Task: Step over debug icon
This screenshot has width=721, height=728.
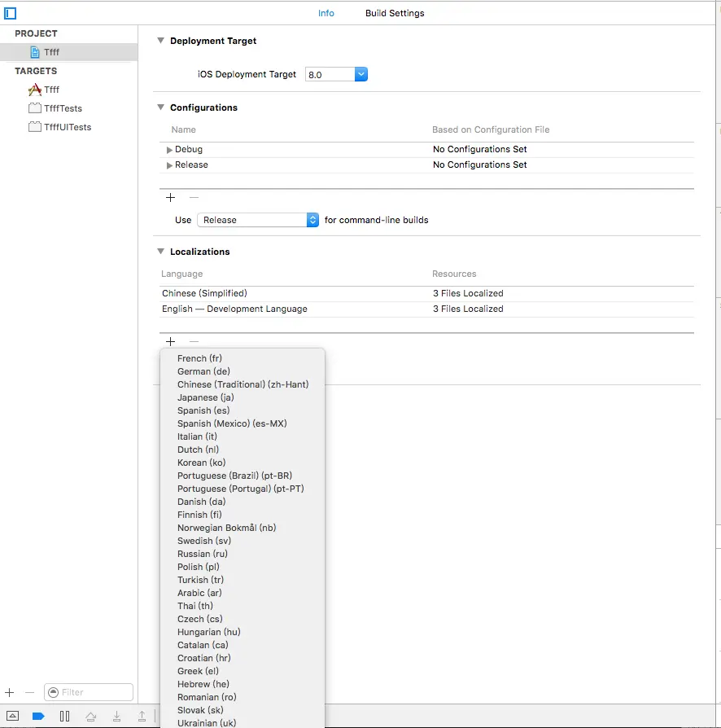Action: click(91, 717)
